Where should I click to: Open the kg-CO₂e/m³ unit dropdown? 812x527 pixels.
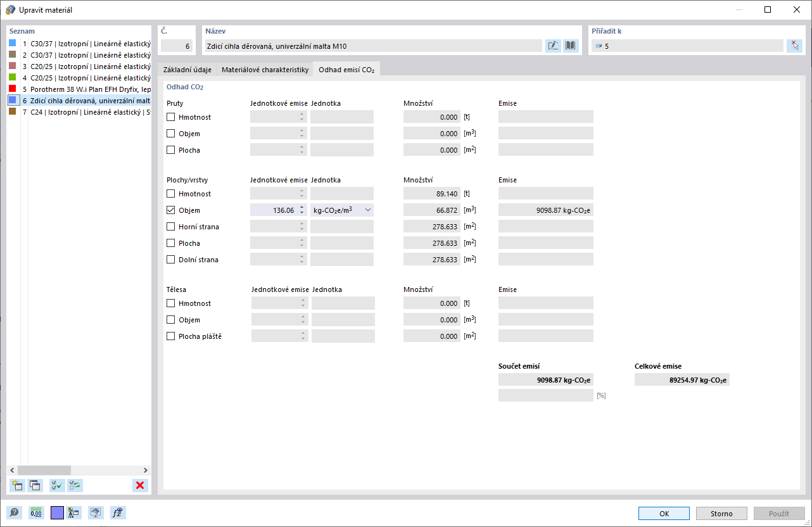(342, 210)
